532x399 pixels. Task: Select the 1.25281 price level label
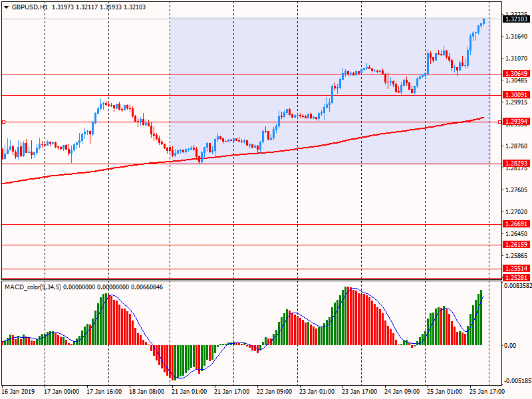pyautogui.click(x=516, y=277)
